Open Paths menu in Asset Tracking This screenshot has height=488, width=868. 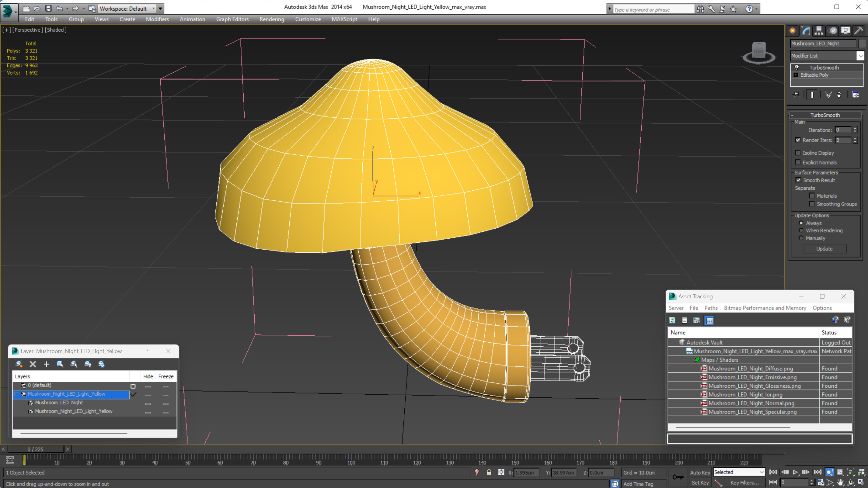point(711,308)
